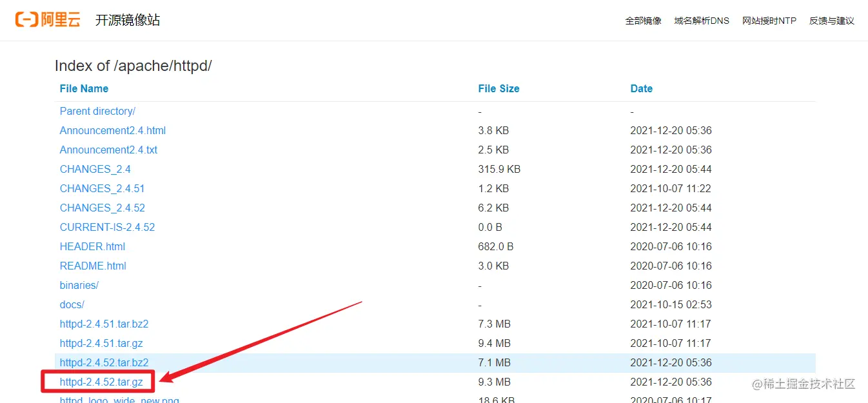This screenshot has width=868, height=403.
Task: Open the CHANGES_2.4 file link
Action: tap(95, 169)
